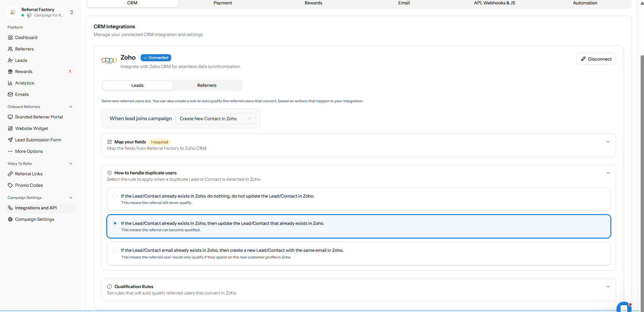Collapse the How to handle duplicate users section
The height and width of the screenshot is (312, 644).
click(608, 173)
